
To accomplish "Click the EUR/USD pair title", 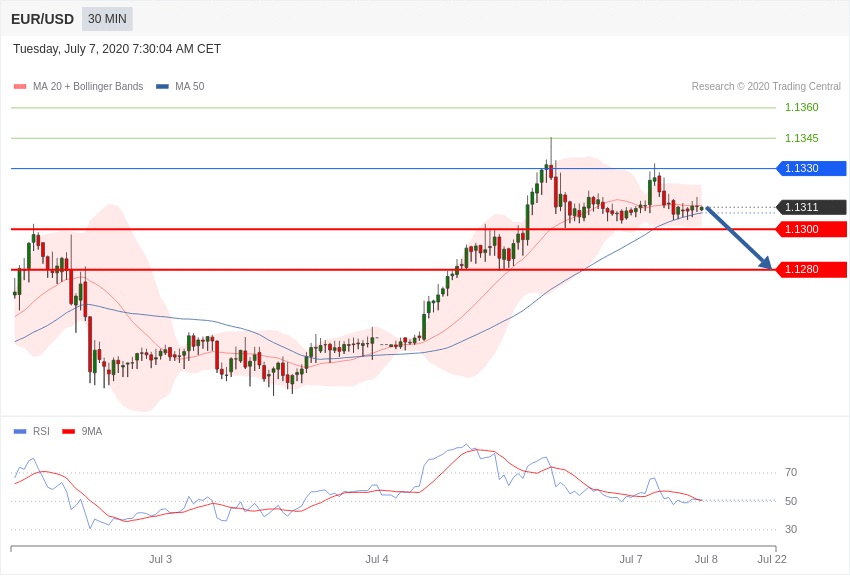I will click(42, 19).
